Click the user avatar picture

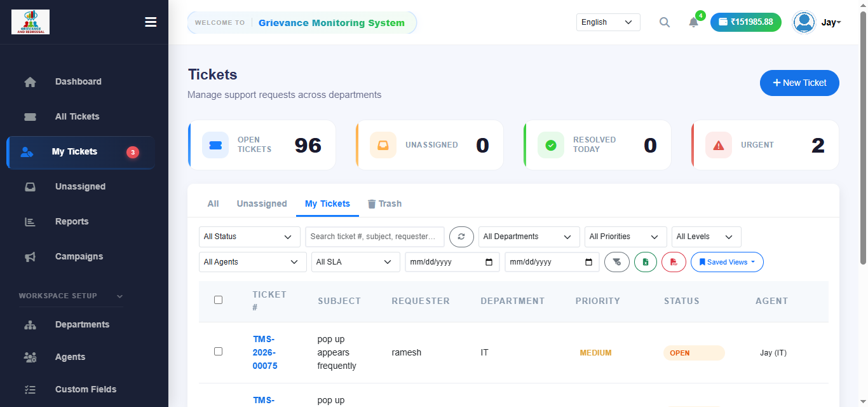point(804,22)
